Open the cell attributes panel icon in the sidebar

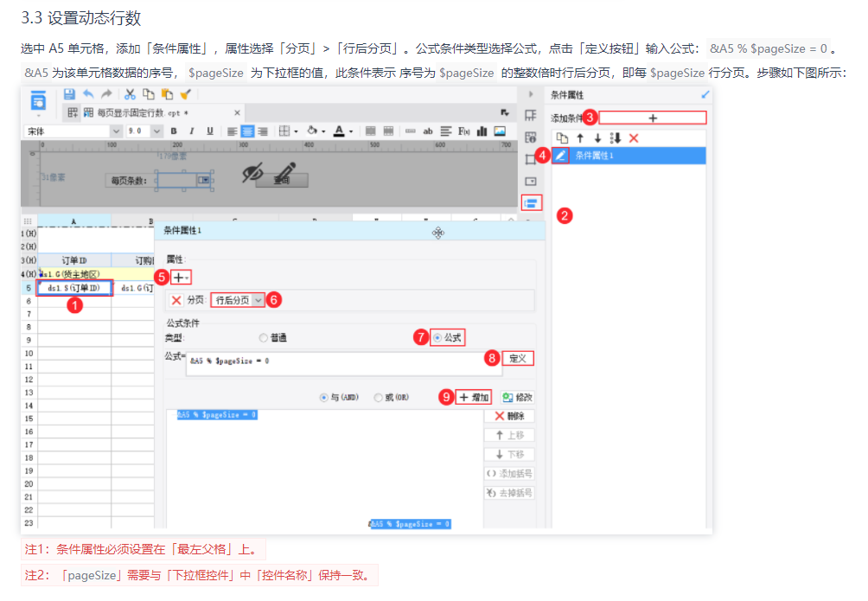[530, 137]
